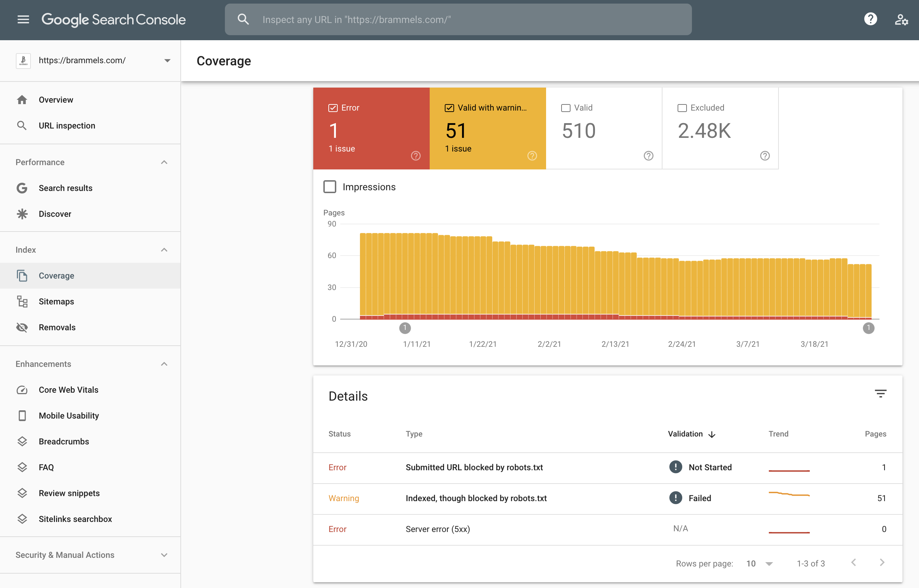Sort by Validation column arrow
919x588 pixels.
pos(711,434)
